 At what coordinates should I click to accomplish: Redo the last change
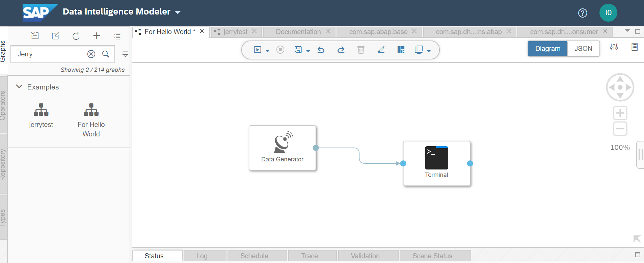pyautogui.click(x=341, y=50)
